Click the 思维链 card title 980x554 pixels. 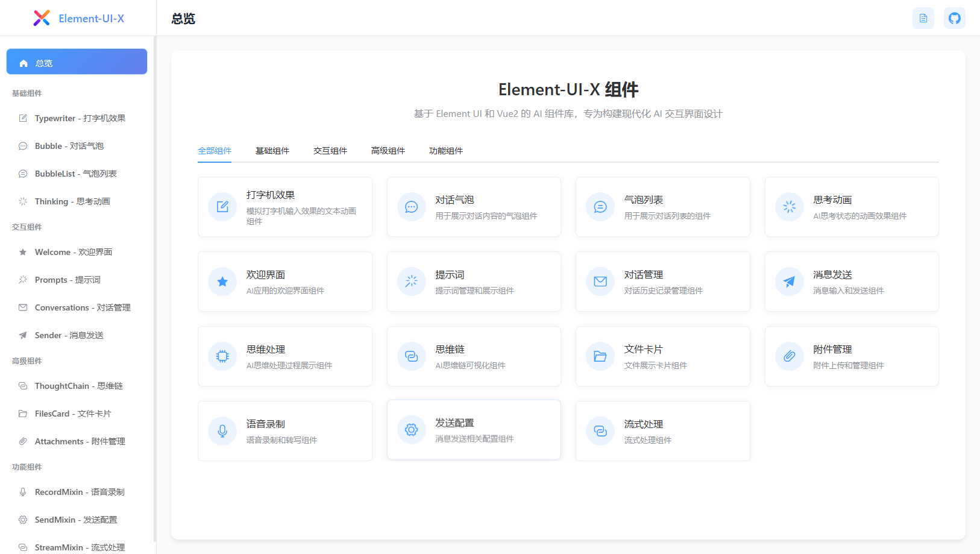tap(450, 350)
